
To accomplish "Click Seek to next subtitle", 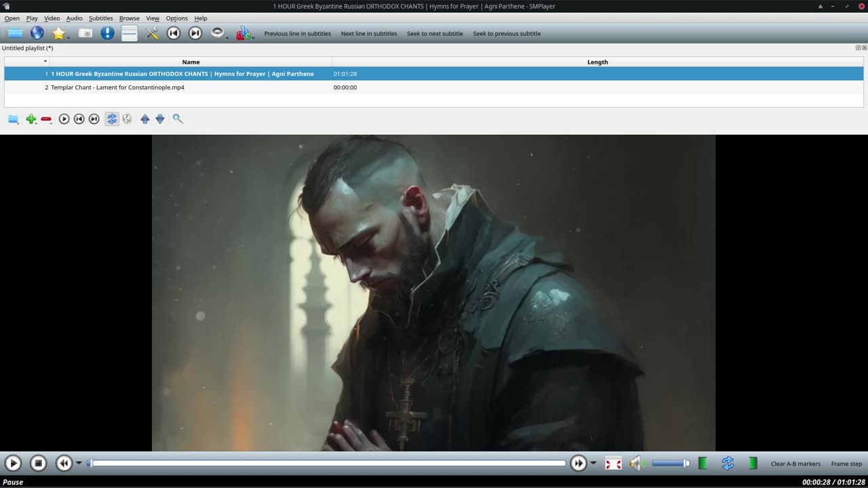I will (x=435, y=34).
